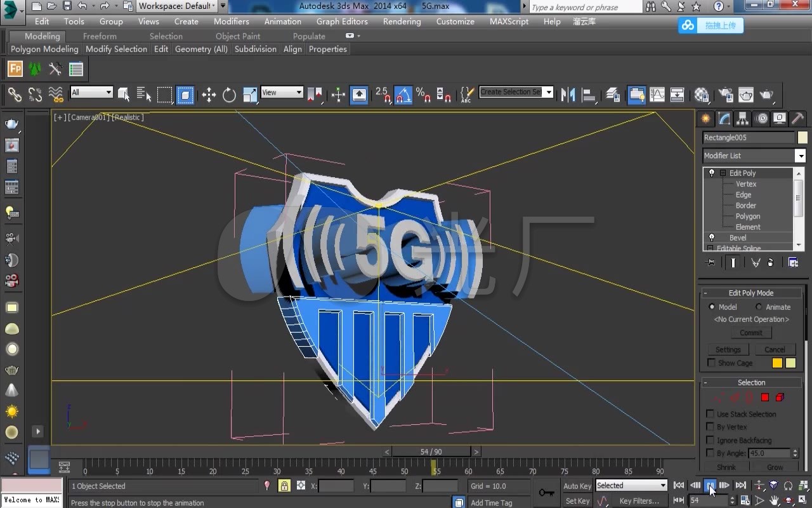The width and height of the screenshot is (812, 508).
Task: Open the Rendering menu
Action: click(402, 21)
